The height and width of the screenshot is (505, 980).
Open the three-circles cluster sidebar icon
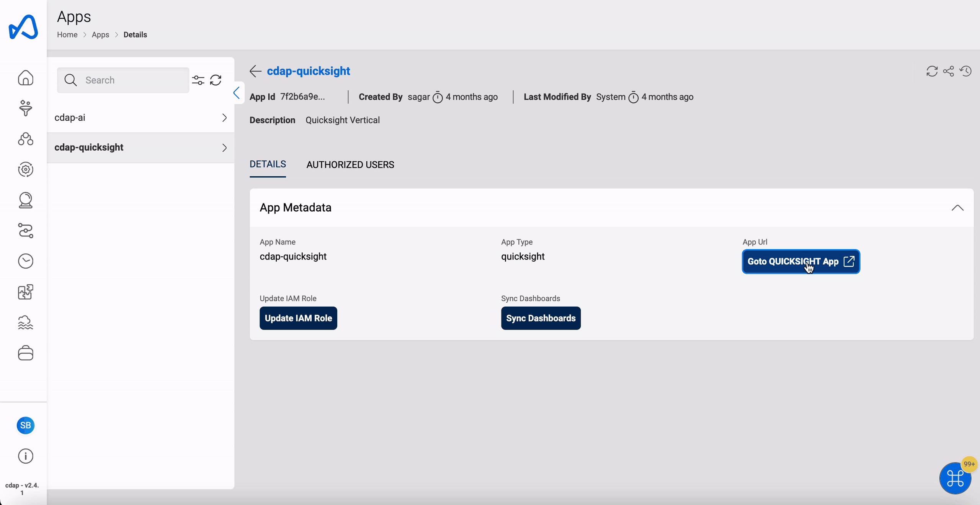(x=26, y=139)
